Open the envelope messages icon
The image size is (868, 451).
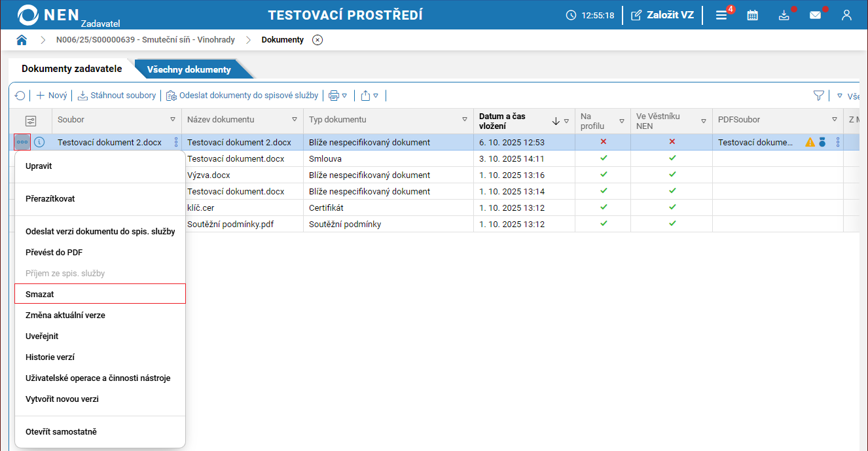[x=815, y=15]
